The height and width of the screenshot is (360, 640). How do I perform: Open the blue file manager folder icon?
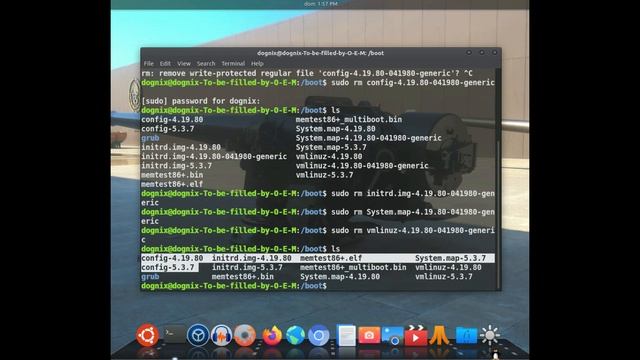click(x=467, y=335)
